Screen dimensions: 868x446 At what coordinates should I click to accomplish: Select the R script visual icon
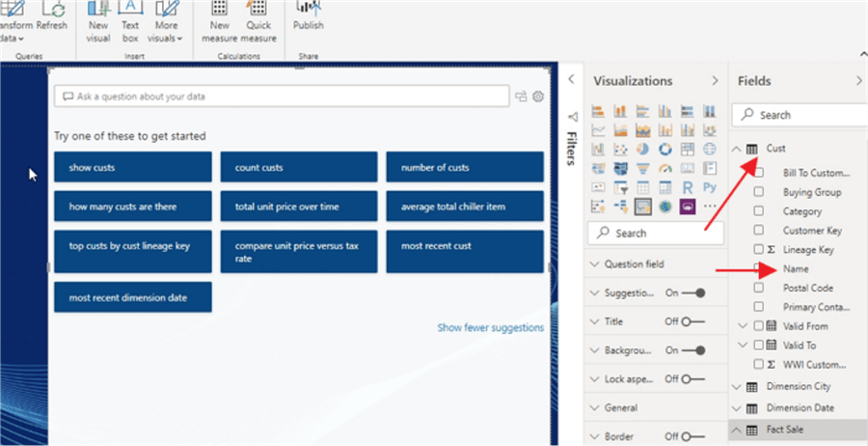coord(688,187)
